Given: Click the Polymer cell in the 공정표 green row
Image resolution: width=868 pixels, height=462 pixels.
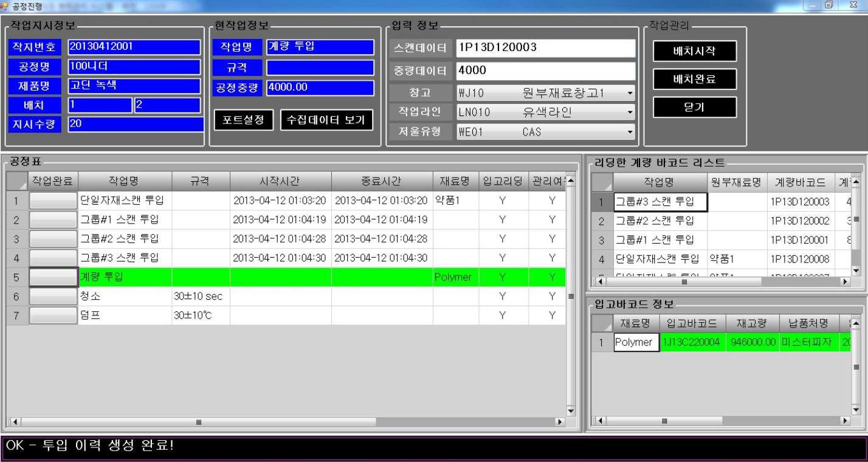Looking at the screenshot, I should coord(455,277).
